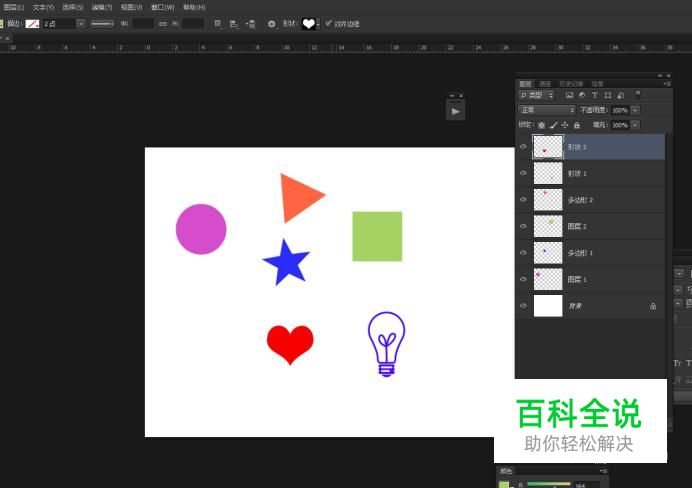Toggle visibility of 背景 layer
Viewport: 692px width, 488px height.
click(x=523, y=306)
